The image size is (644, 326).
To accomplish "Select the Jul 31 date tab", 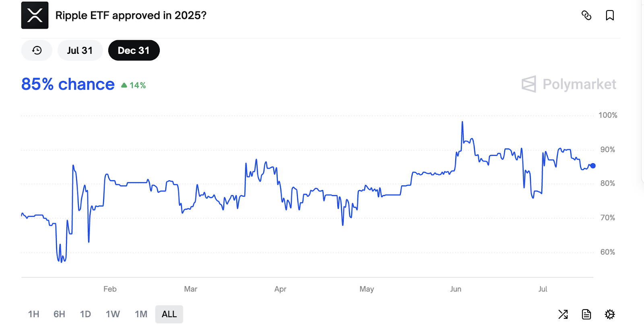I will click(80, 50).
